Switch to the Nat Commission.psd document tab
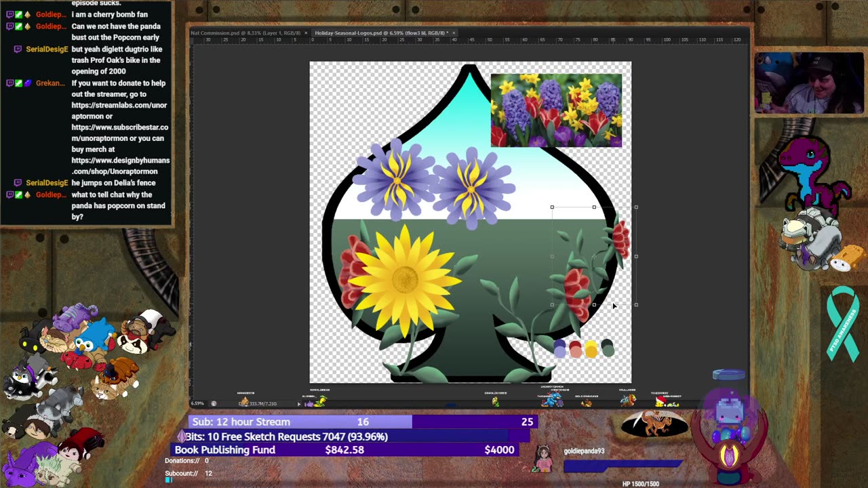This screenshot has width=868, height=488. (245, 33)
